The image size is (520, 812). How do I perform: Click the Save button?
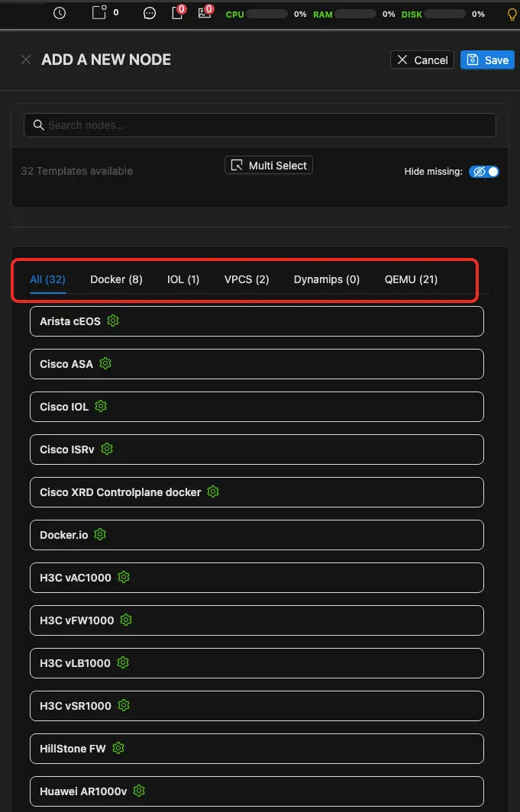tap(487, 60)
